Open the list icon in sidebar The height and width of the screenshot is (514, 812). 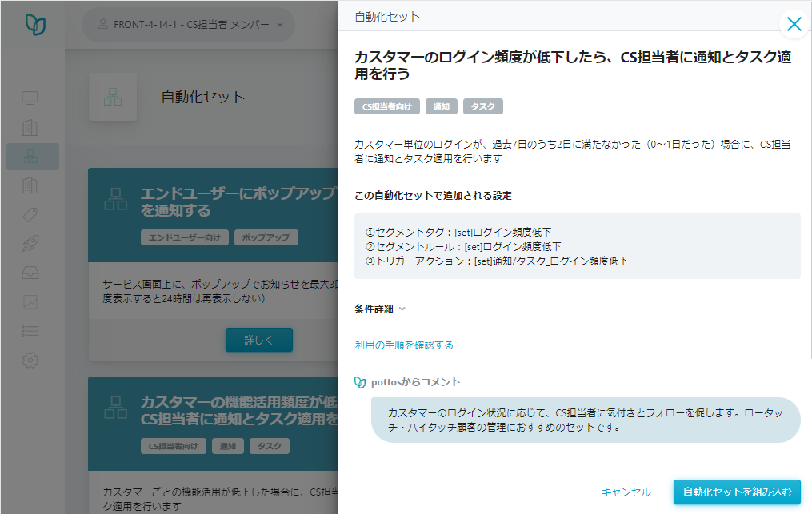pos(30,331)
